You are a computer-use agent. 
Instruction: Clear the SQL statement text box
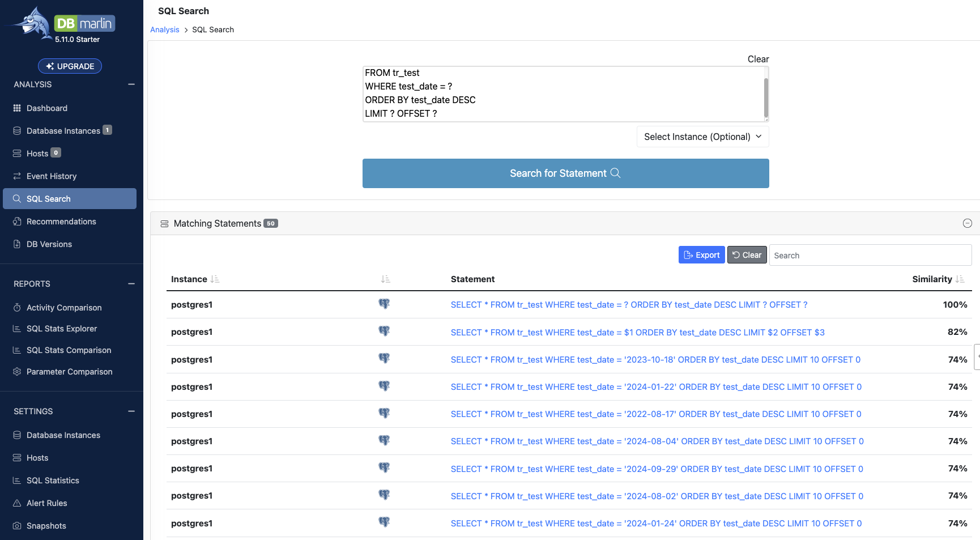[758, 59]
